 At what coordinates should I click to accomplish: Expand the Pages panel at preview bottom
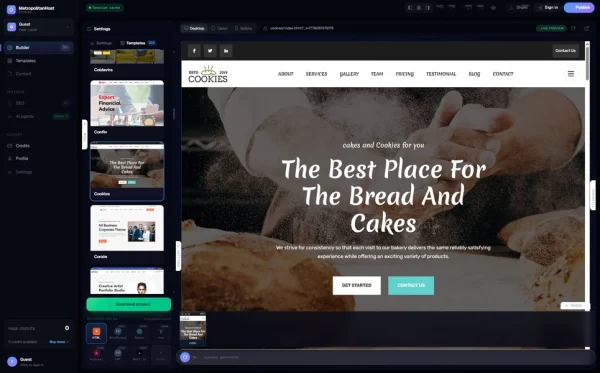point(574,306)
